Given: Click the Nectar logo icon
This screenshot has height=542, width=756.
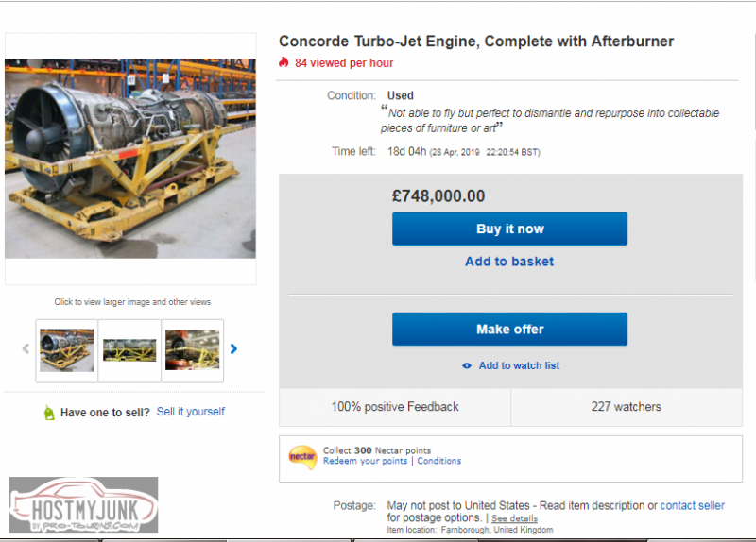Looking at the screenshot, I should (301, 456).
